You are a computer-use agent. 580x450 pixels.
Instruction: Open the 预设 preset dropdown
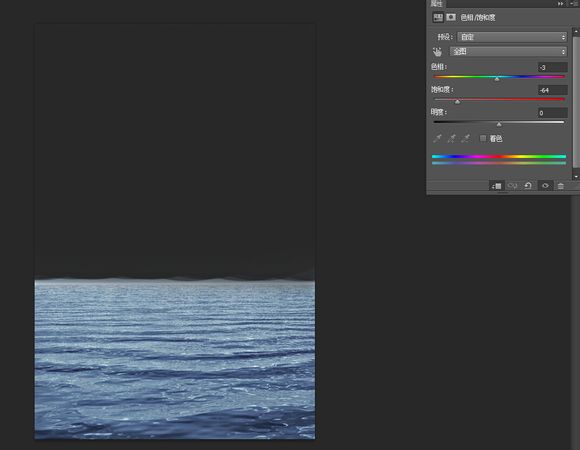512,37
